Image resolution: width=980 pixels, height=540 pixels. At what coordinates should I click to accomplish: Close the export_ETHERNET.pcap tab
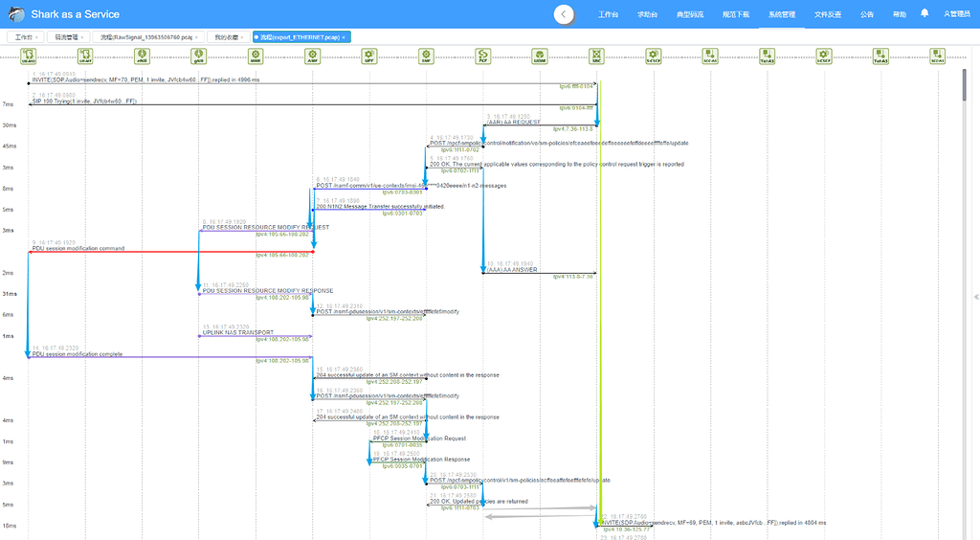[344, 37]
